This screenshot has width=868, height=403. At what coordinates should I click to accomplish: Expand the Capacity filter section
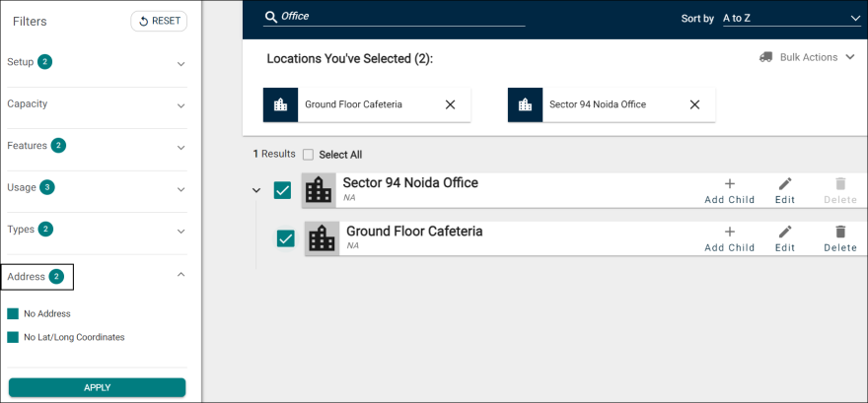pyautogui.click(x=181, y=105)
